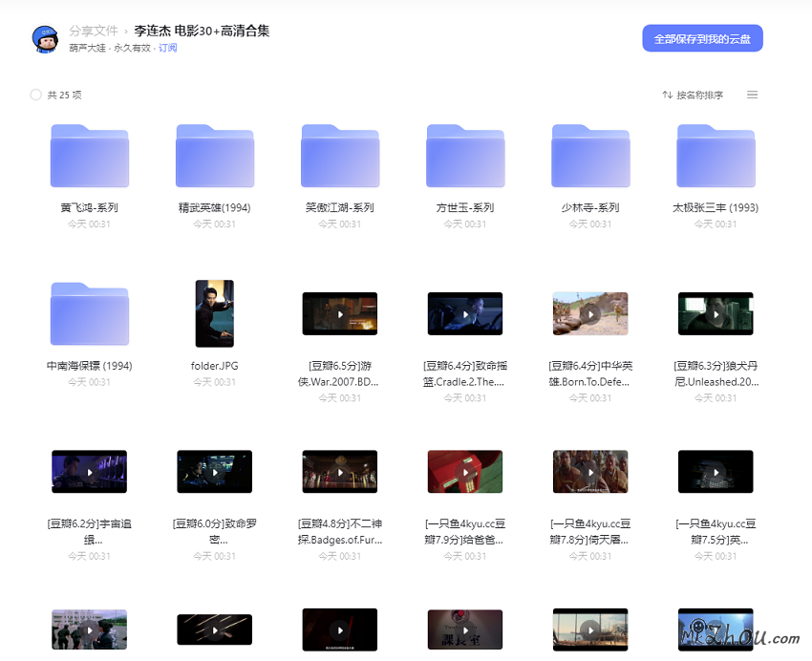Click the 全部保存到我的云盘 button

705,38
